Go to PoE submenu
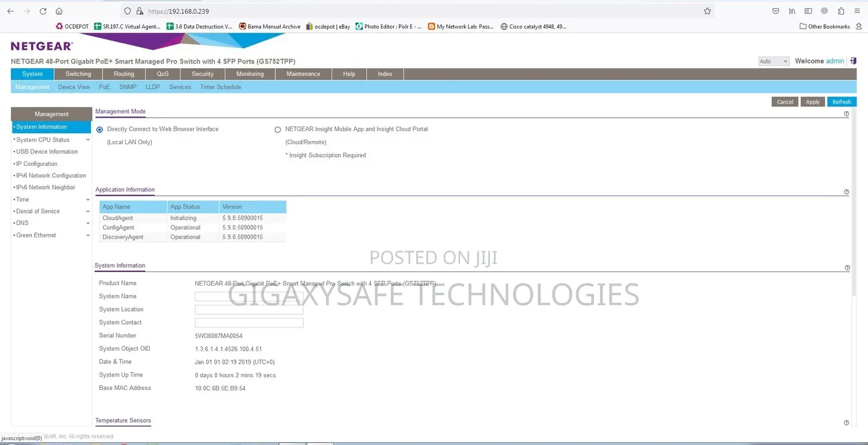Viewport: 868px width, 445px height. pyautogui.click(x=104, y=87)
